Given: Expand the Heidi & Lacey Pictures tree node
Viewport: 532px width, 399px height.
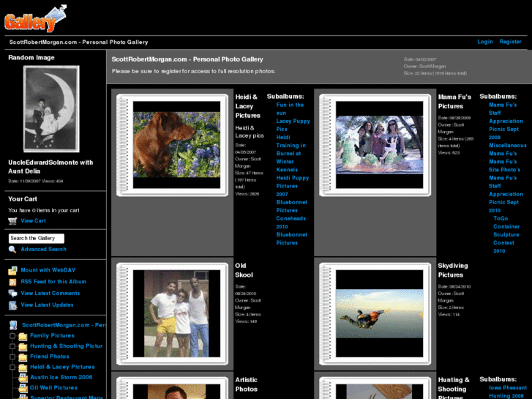Looking at the screenshot, I should tap(12, 367).
